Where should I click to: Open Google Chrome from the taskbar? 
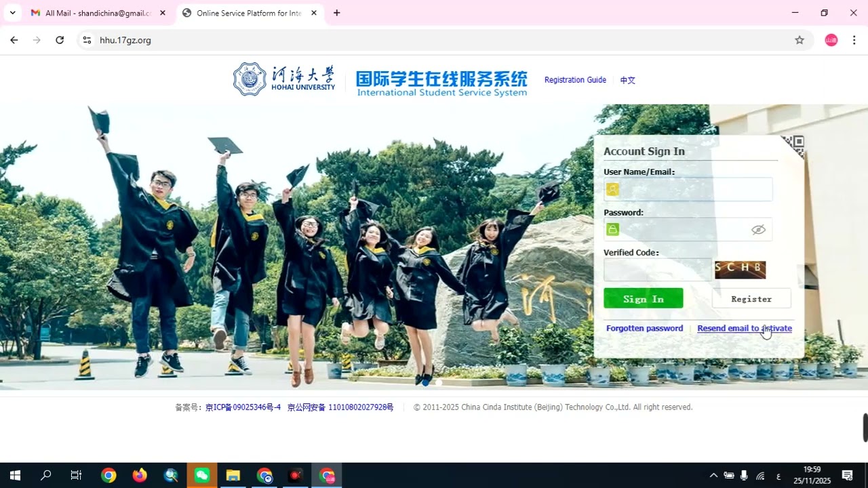(108, 475)
